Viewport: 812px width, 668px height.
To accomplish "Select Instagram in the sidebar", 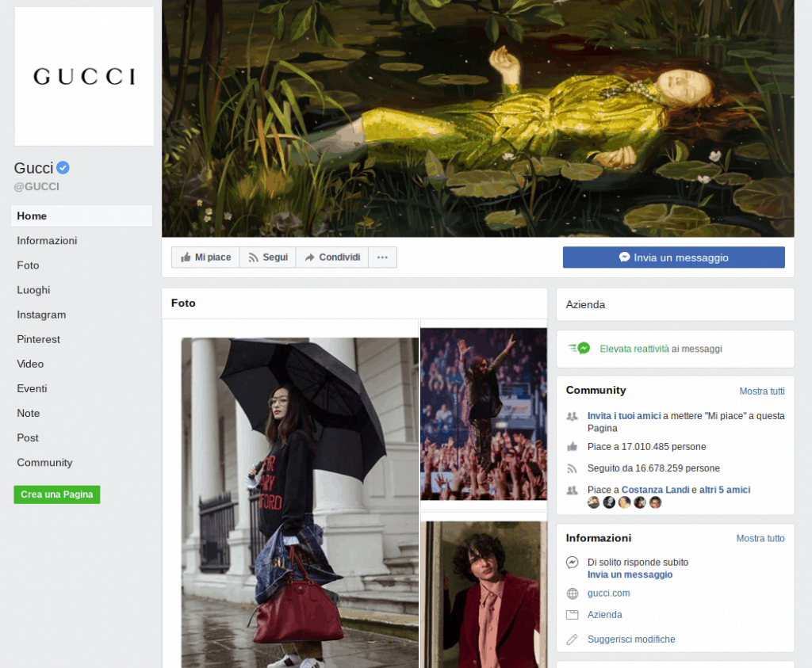I will coord(41,315).
